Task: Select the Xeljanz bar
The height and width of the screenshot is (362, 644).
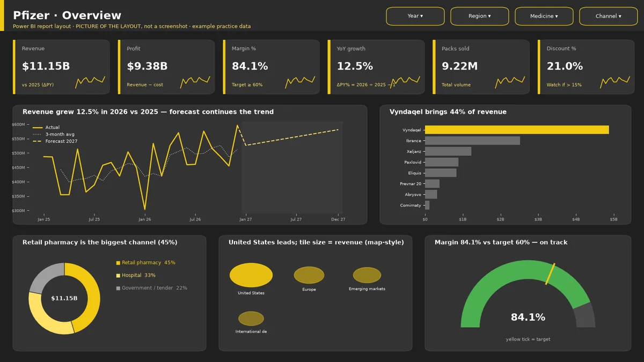Action: (x=448, y=151)
